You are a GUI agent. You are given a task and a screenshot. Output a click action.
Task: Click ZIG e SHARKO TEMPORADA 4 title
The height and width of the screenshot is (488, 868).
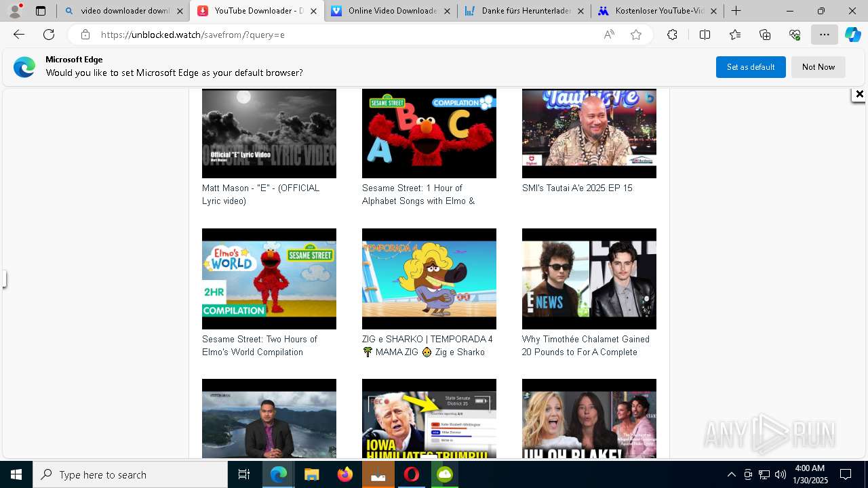pyautogui.click(x=427, y=346)
